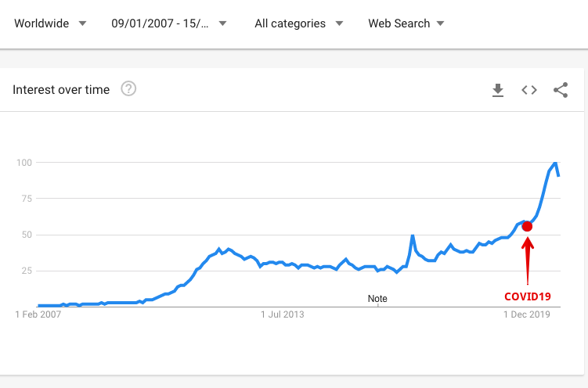Open the embed code icon

pos(529,90)
